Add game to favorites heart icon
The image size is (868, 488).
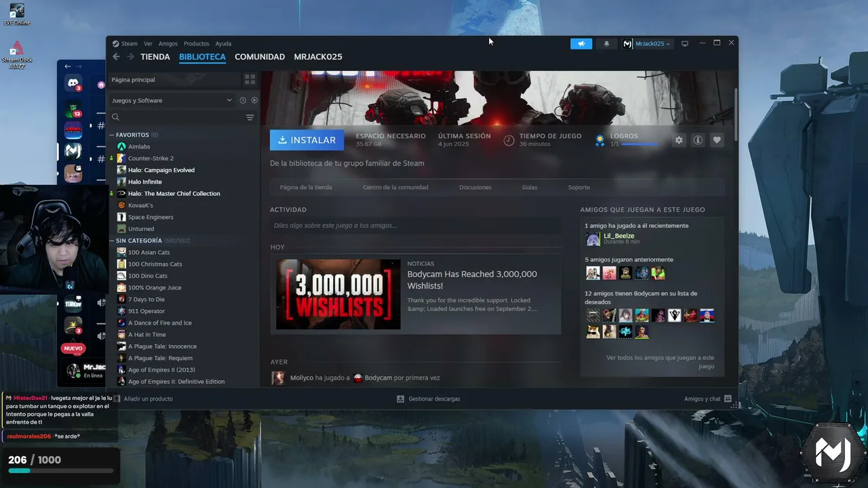point(717,140)
